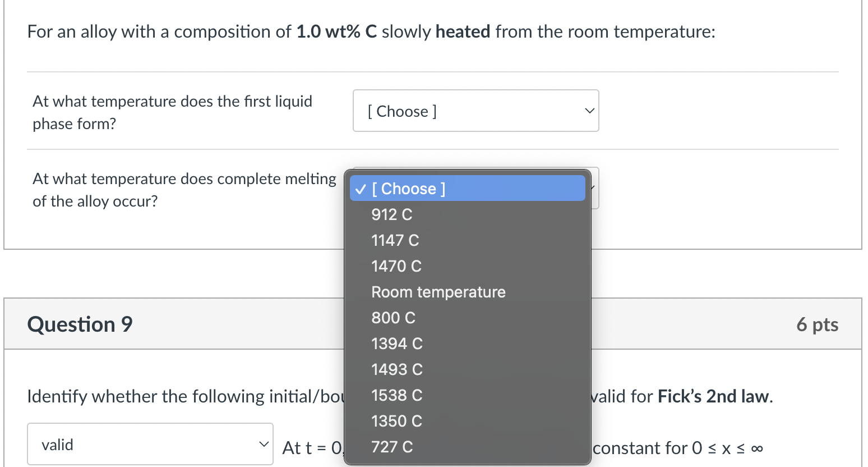The width and height of the screenshot is (868, 467).
Task: Pick the Room temperature option
Action: coord(438,292)
